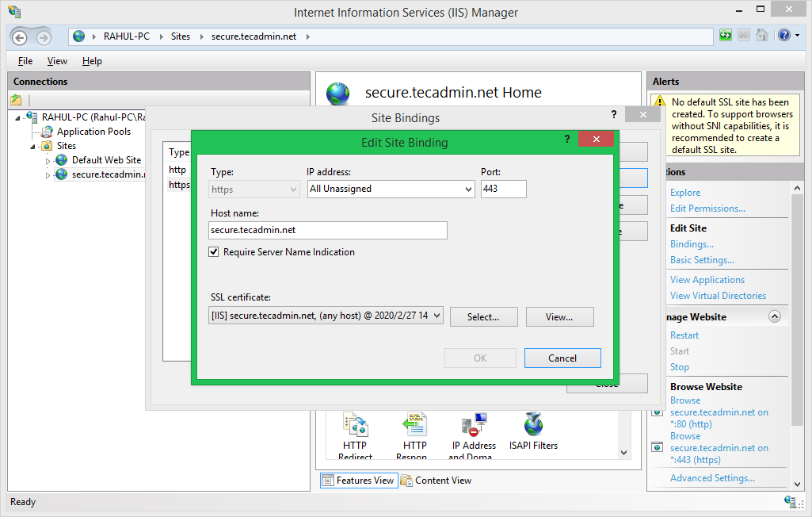812x517 pixels.
Task: Open Edit Permissions... link
Action: [x=707, y=209]
